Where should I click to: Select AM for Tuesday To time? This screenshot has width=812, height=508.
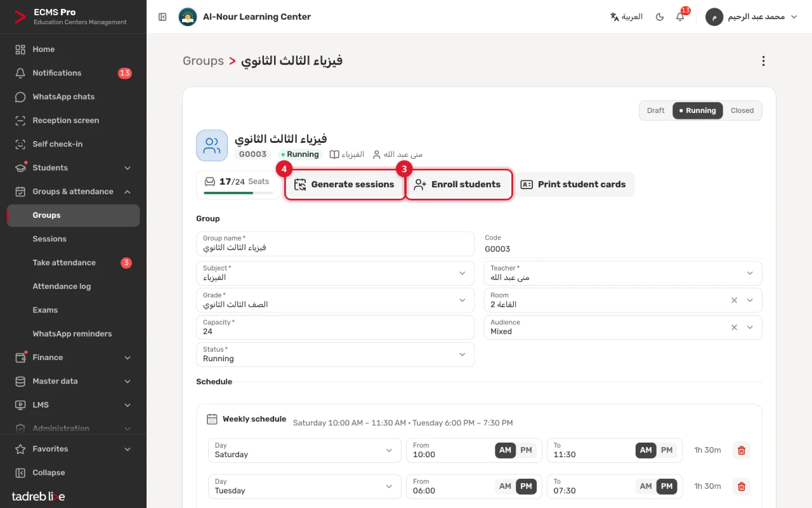(x=646, y=486)
